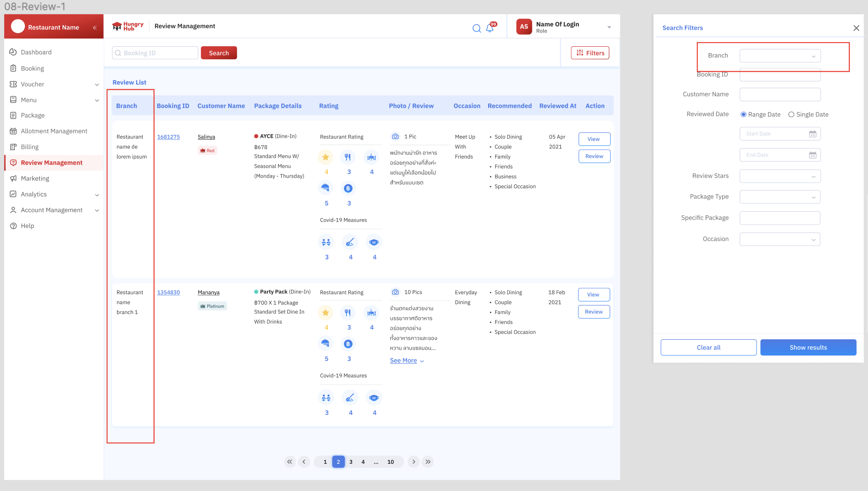The height and width of the screenshot is (491, 868).
Task: Go to last page using double arrow
Action: point(428,462)
